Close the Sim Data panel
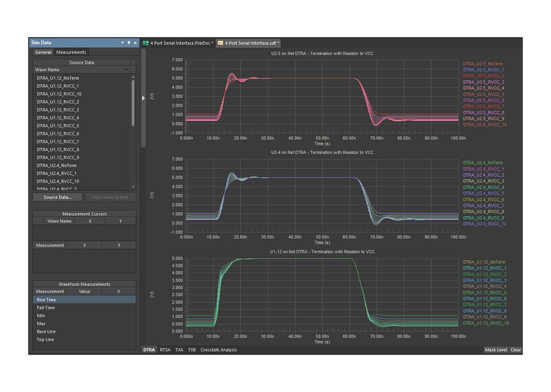Image resolution: width=551 pixels, height=392 pixels. [135, 43]
